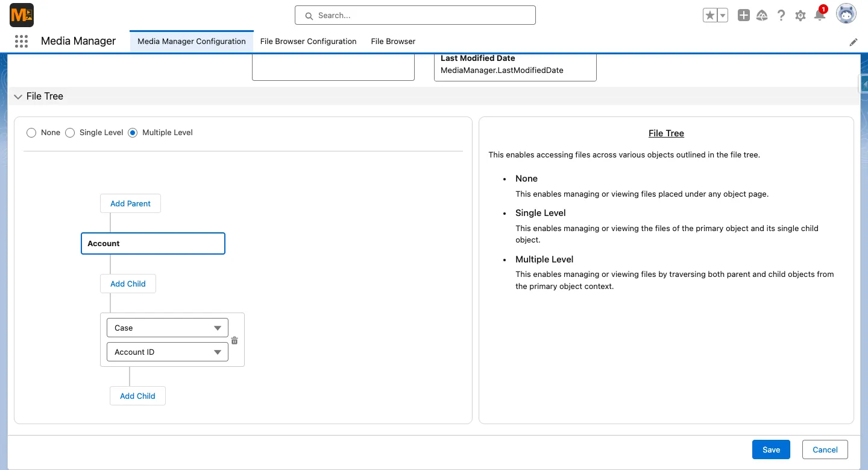
Task: Check notifications via the bell icon
Action: (820, 15)
